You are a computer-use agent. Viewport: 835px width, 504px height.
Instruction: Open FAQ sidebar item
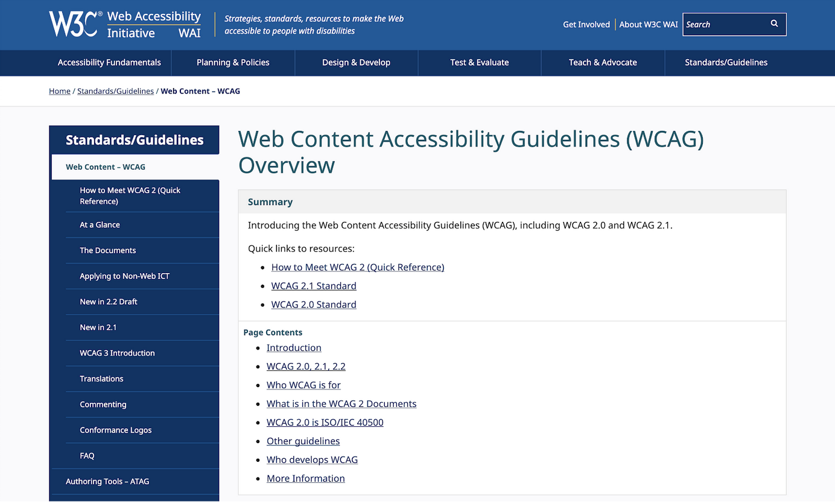[142, 456]
